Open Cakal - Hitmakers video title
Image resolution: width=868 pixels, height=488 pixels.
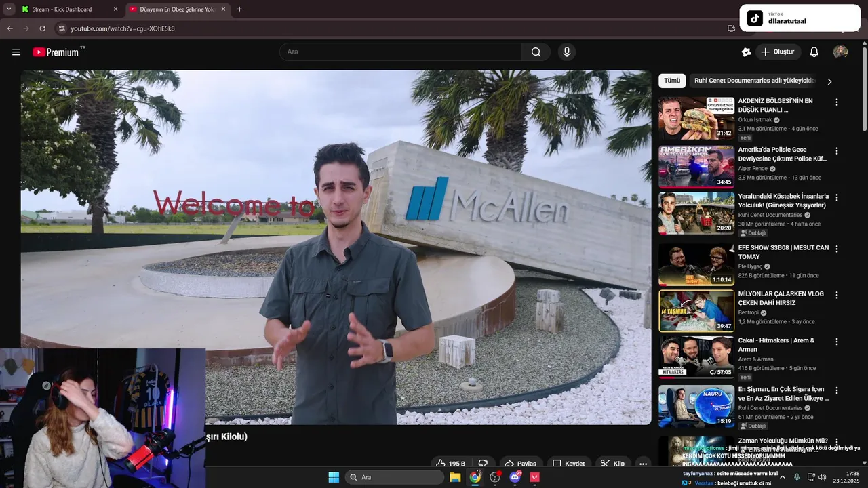pyautogui.click(x=776, y=345)
